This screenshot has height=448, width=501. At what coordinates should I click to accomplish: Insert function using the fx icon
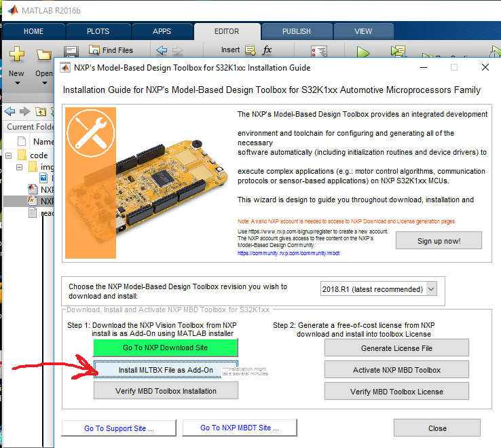pyautogui.click(x=267, y=50)
